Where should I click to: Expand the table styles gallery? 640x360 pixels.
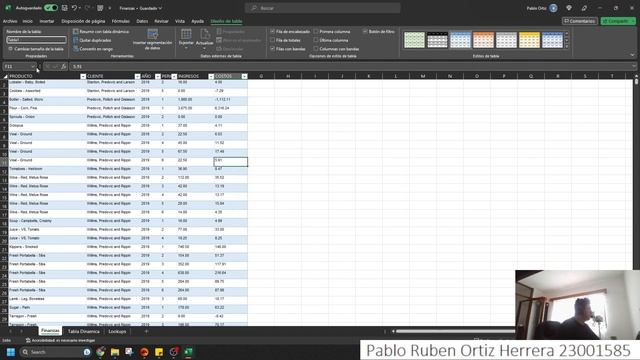(567, 47)
